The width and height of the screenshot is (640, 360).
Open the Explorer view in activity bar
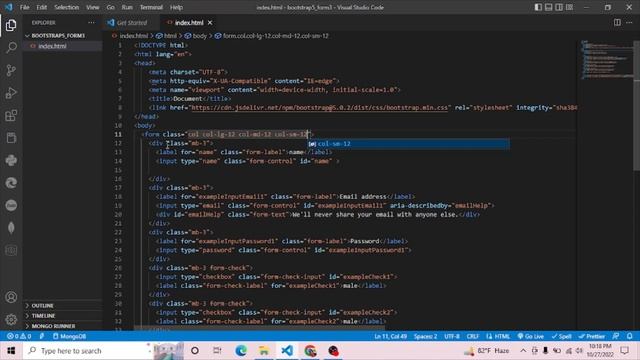pos(11,25)
